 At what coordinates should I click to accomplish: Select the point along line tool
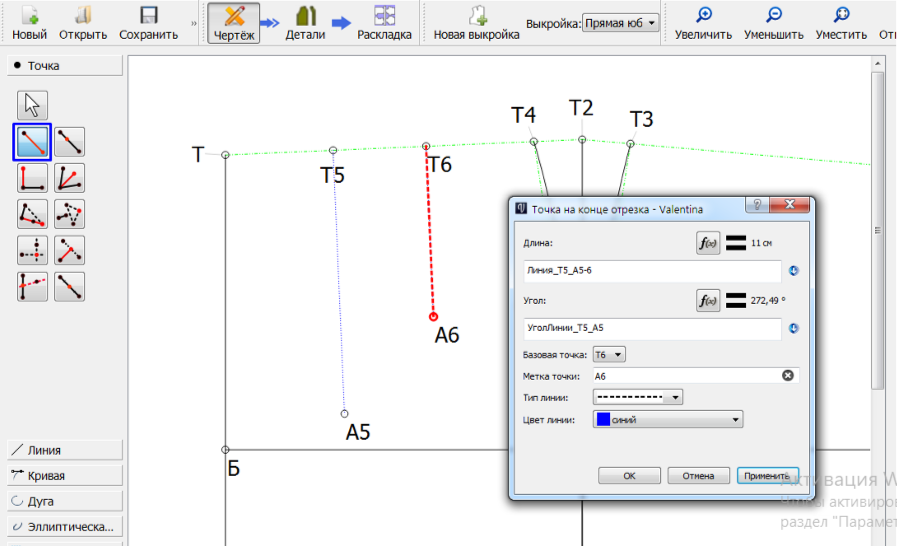point(69,142)
